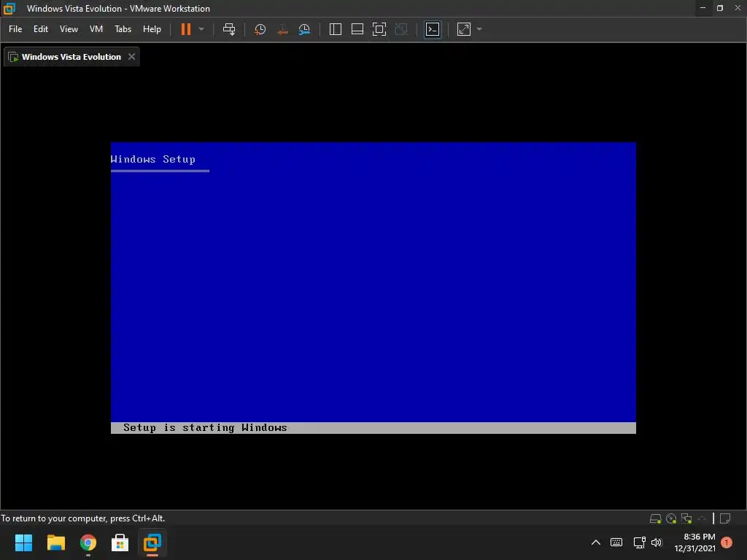
Task: Select the Windows Vista Evolution tab
Action: (71, 57)
